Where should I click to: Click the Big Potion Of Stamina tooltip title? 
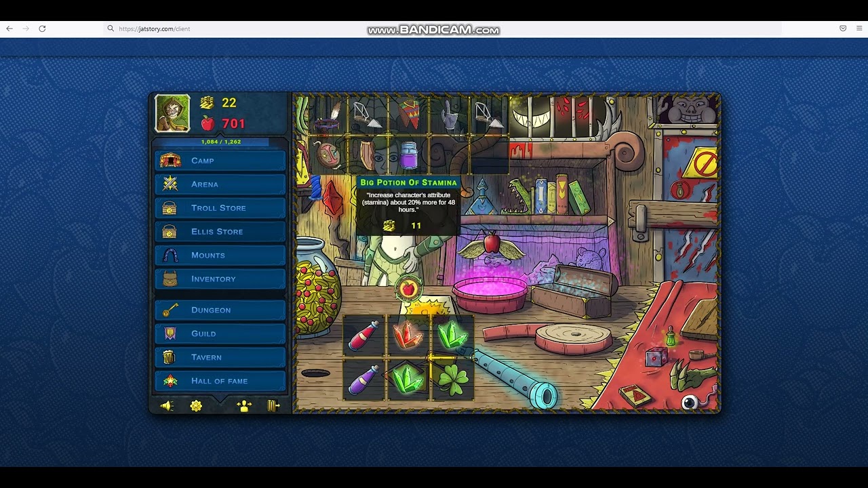[408, 182]
